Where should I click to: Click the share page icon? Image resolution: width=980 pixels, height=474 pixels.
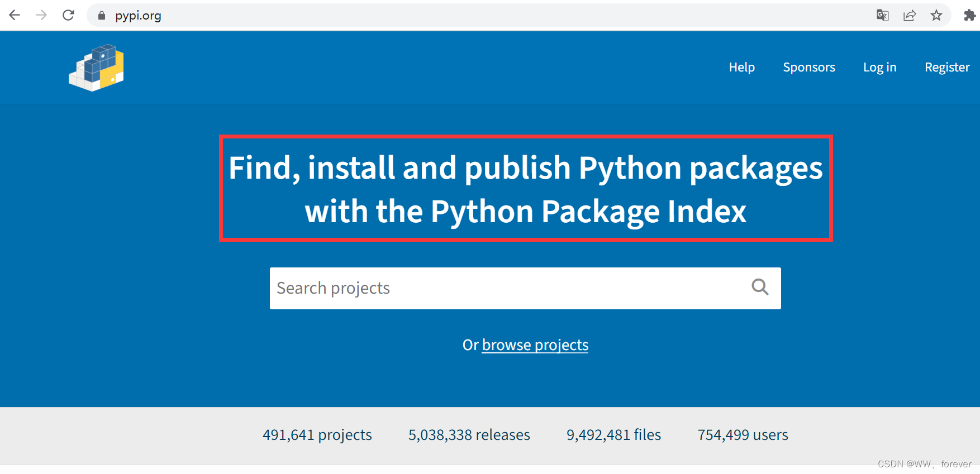(x=910, y=15)
